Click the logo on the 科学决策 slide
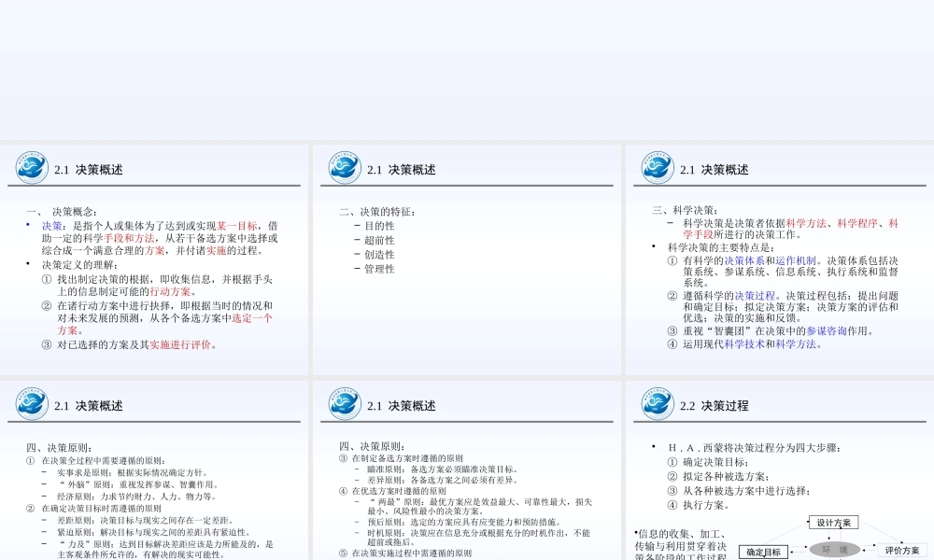 [658, 168]
